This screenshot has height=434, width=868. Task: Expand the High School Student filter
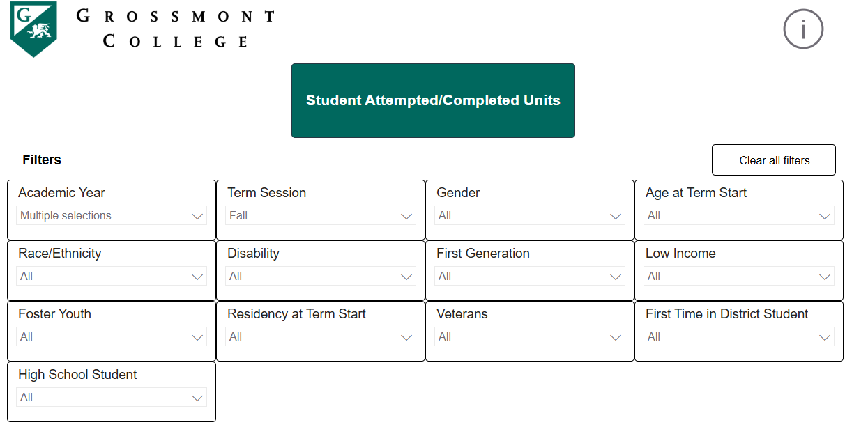(x=110, y=397)
